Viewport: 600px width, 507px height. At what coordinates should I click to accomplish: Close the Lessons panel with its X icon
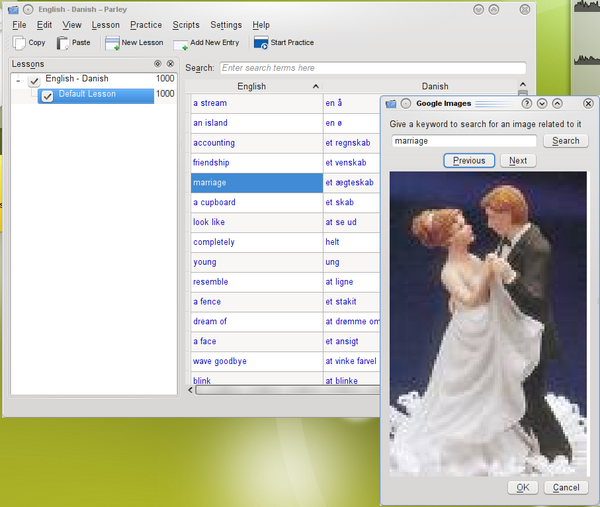click(171, 64)
